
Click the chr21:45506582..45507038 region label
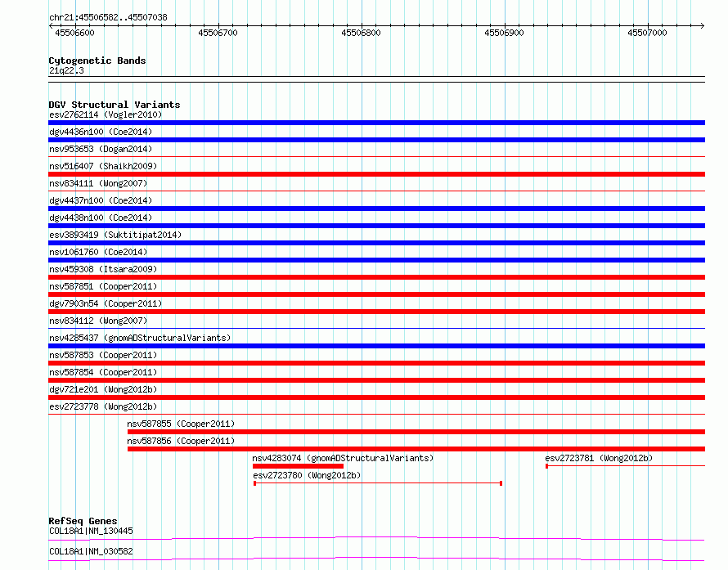click(108, 17)
